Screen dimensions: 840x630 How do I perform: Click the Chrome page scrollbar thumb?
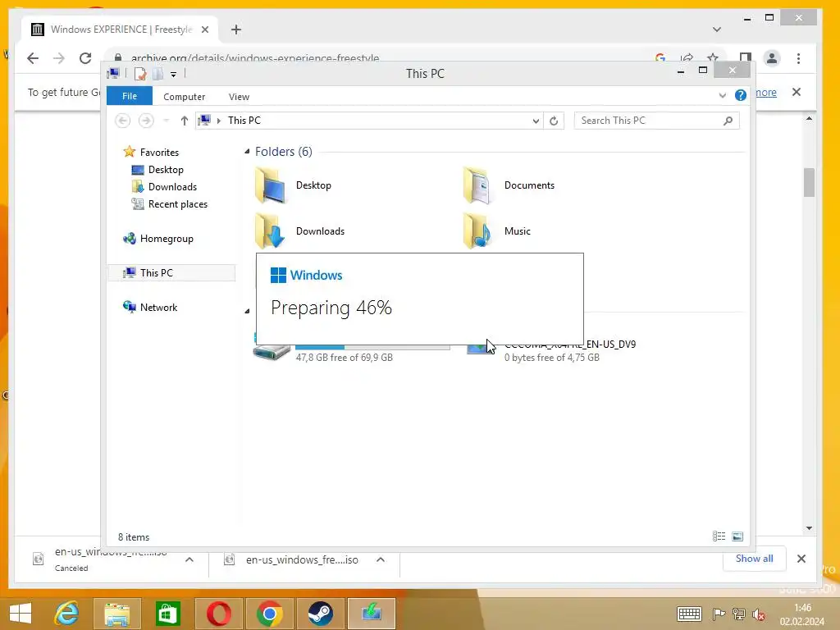809,183
